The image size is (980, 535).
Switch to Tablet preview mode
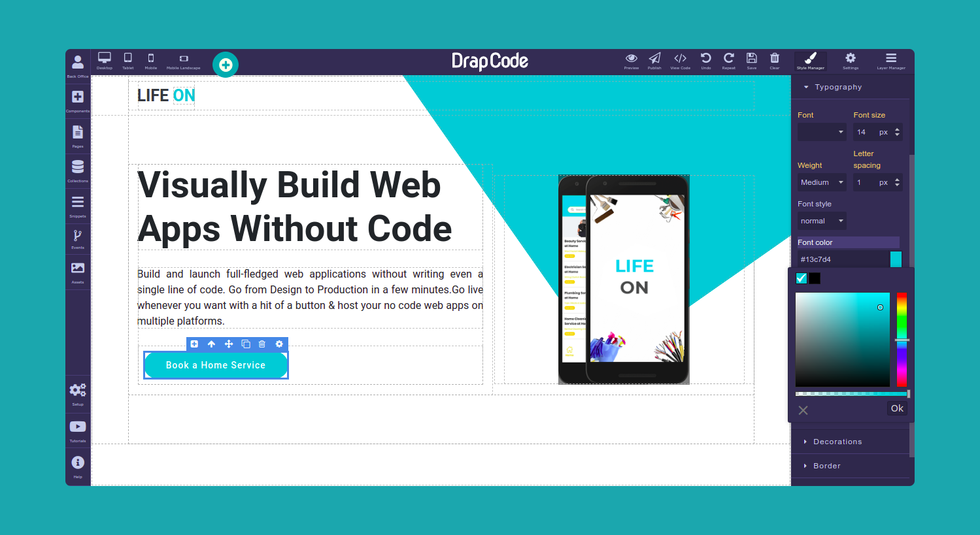tap(127, 60)
